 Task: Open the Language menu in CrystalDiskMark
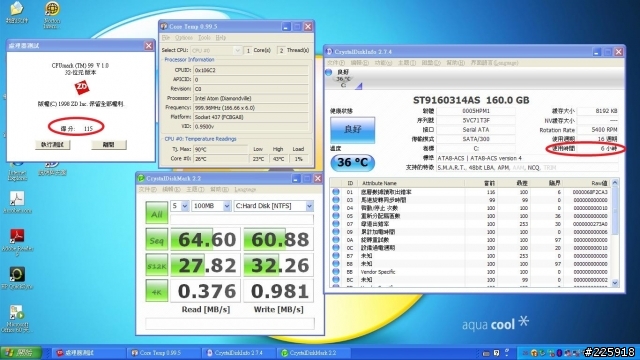coord(245,189)
